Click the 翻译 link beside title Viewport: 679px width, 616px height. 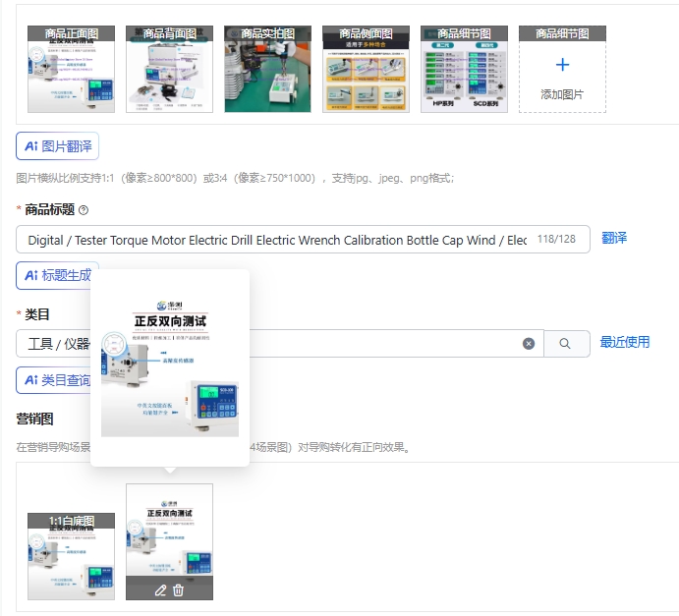pyautogui.click(x=614, y=238)
